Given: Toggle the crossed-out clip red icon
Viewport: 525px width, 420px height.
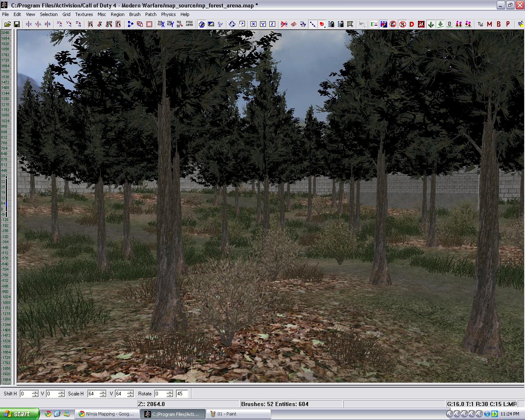Looking at the screenshot, I should (x=284, y=24).
